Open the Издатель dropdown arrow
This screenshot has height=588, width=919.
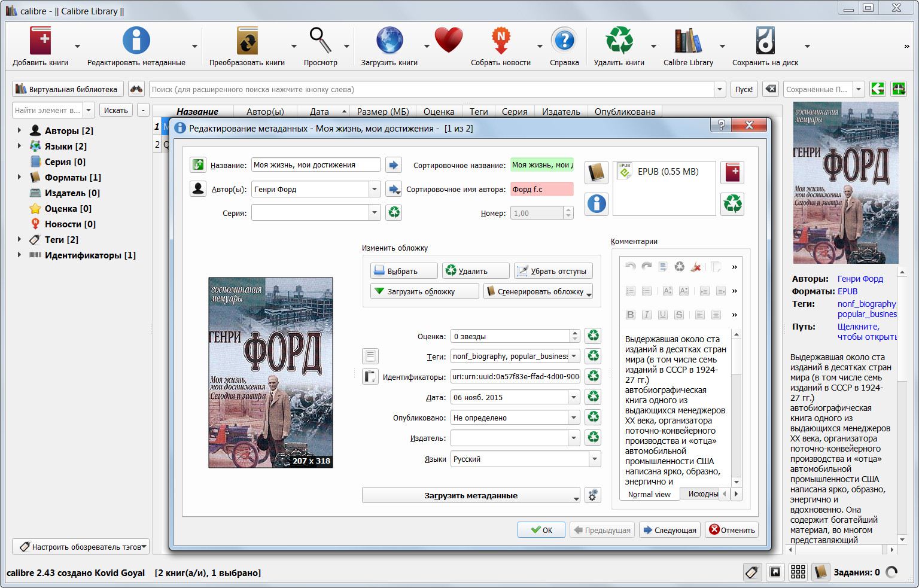click(574, 438)
